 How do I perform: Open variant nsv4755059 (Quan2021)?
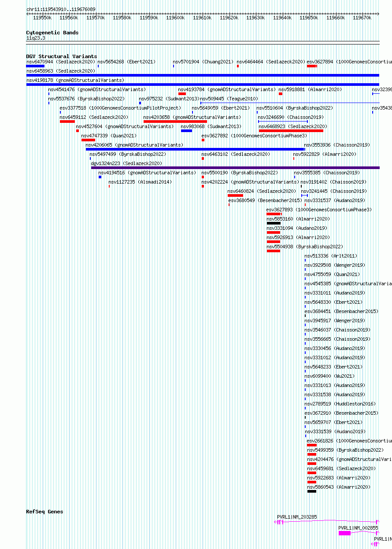(332, 274)
